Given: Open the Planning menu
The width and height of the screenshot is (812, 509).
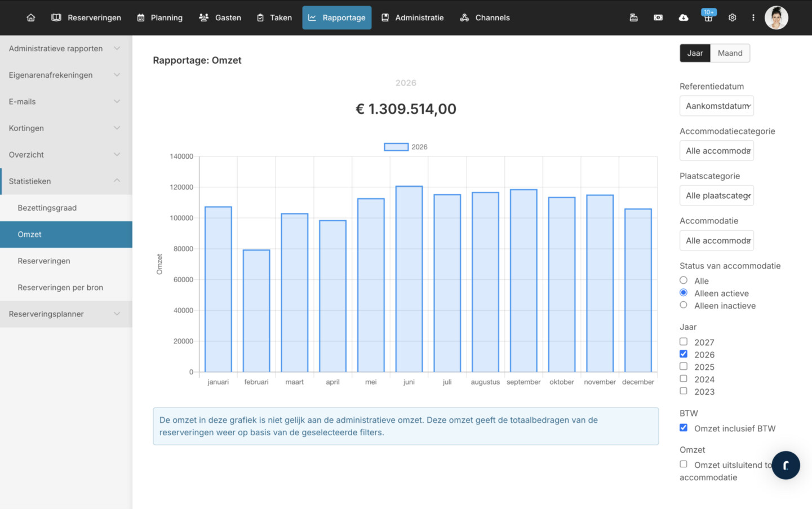Looking at the screenshot, I should point(160,17).
